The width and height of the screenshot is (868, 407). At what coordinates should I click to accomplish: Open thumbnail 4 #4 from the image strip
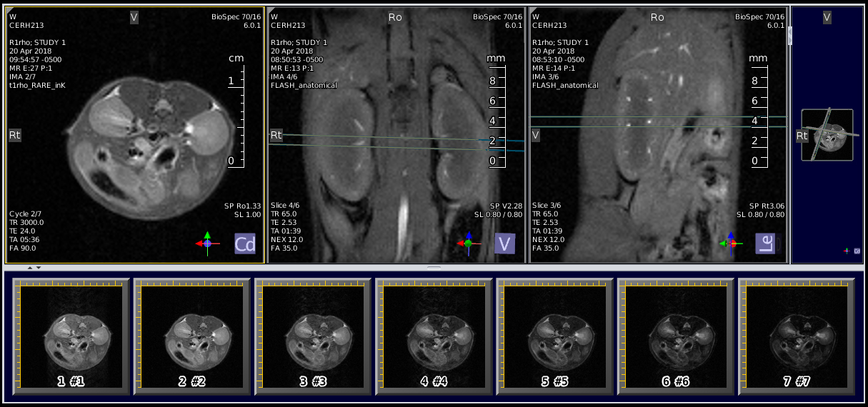[434, 336]
